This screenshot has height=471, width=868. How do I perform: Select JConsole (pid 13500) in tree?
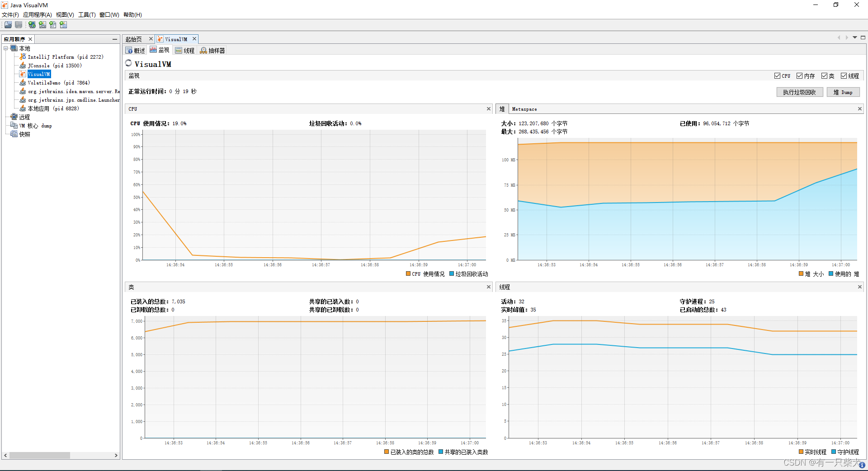(55, 66)
